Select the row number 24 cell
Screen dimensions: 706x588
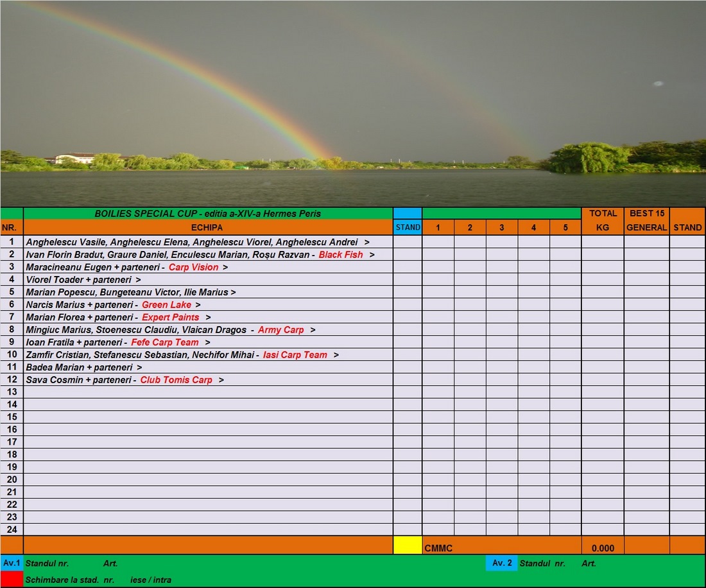12,530
